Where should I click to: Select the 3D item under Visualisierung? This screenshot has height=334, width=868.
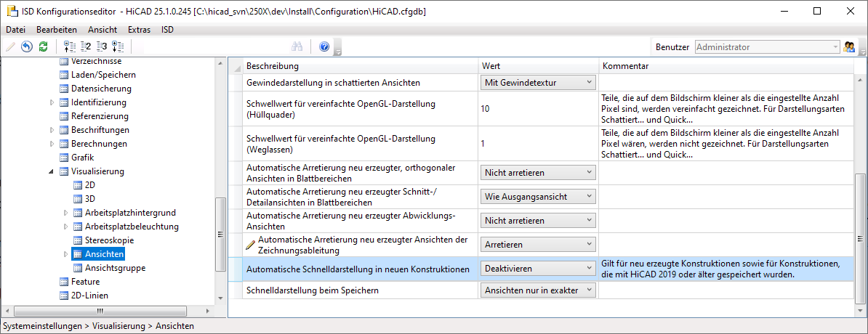point(90,199)
